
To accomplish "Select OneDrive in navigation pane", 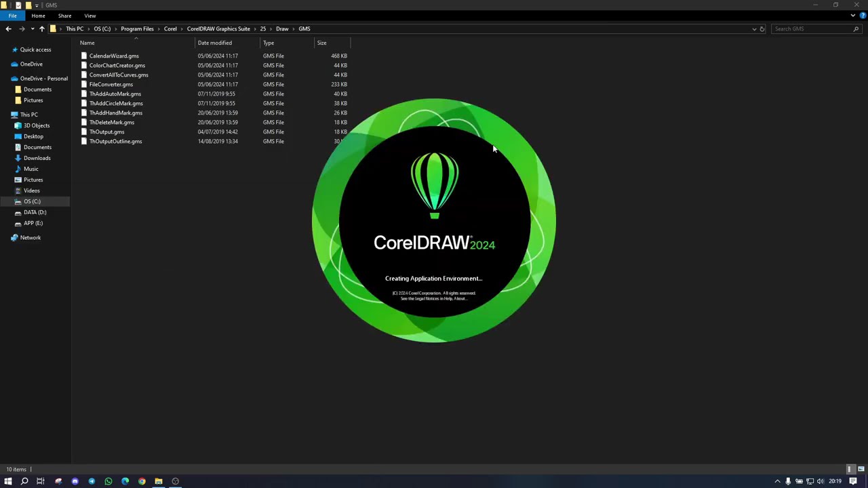I will click(31, 64).
